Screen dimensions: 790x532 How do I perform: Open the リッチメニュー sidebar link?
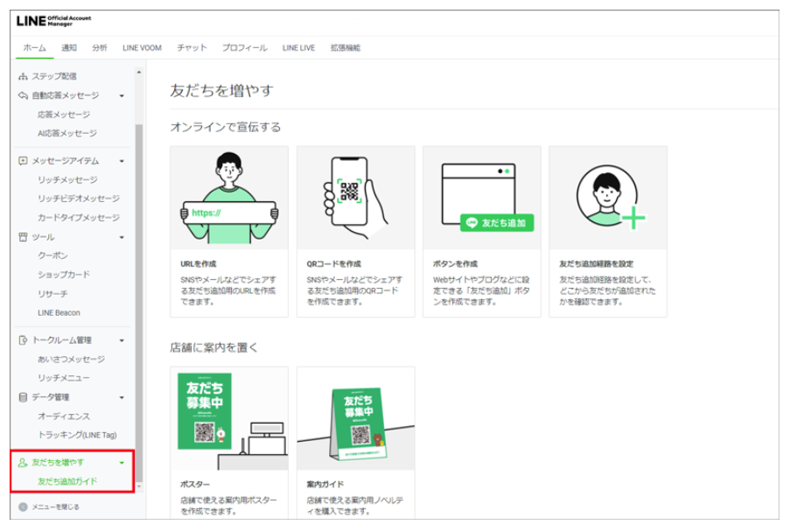[x=62, y=378]
